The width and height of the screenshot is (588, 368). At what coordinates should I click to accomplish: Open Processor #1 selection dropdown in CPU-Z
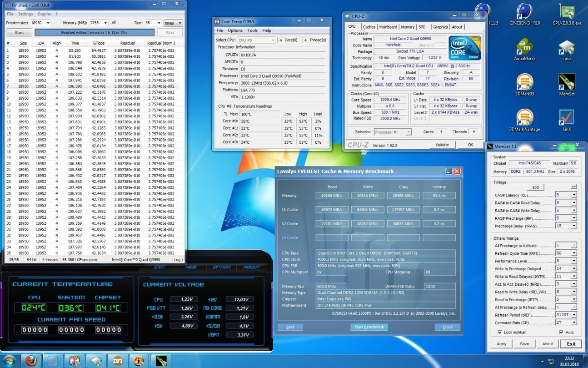(393, 132)
